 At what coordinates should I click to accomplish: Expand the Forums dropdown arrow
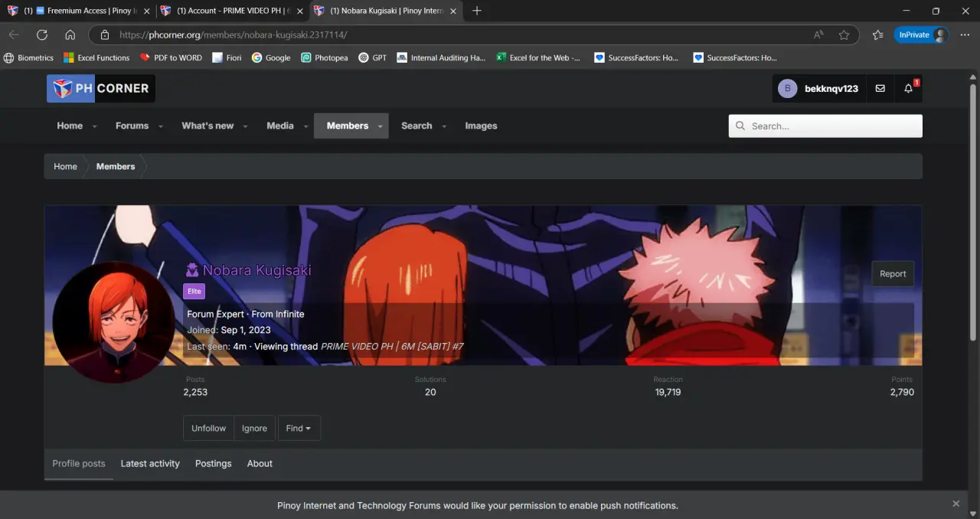pos(161,126)
